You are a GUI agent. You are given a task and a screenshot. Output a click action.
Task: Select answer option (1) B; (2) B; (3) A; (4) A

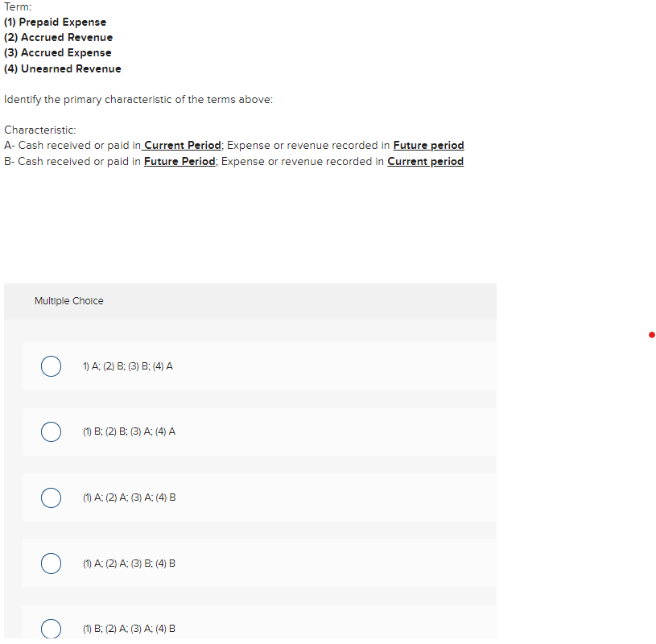click(51, 431)
